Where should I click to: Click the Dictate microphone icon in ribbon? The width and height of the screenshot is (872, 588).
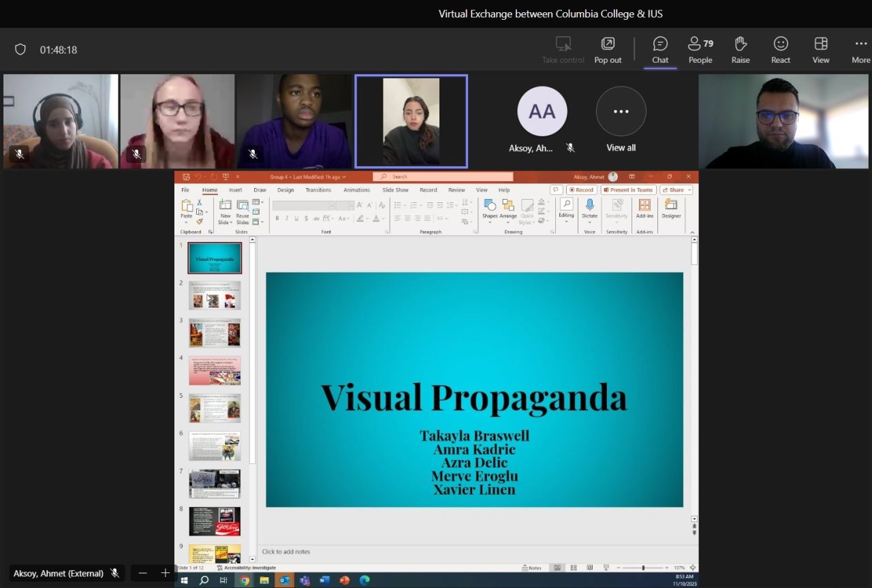pos(589,205)
